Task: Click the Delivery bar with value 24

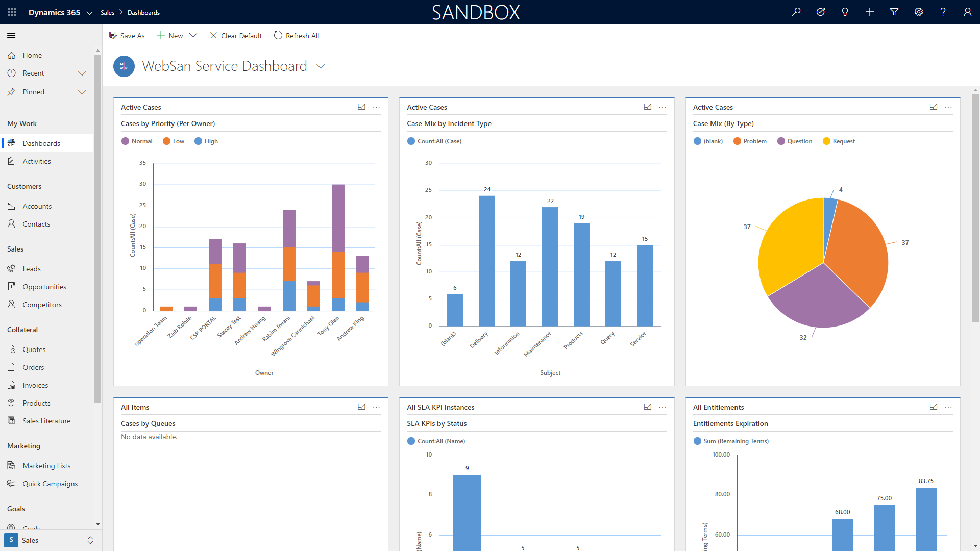Action: point(486,261)
